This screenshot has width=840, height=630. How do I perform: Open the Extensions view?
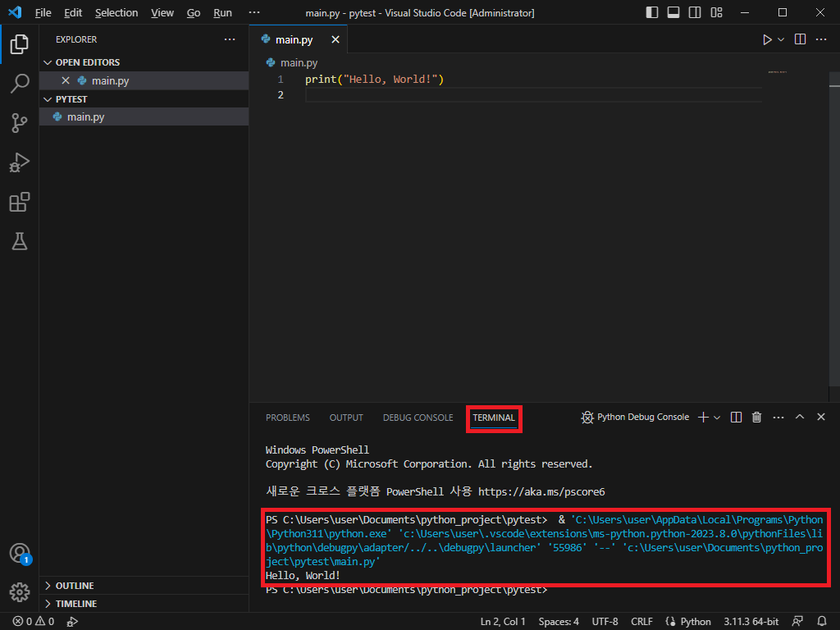pyautogui.click(x=20, y=202)
